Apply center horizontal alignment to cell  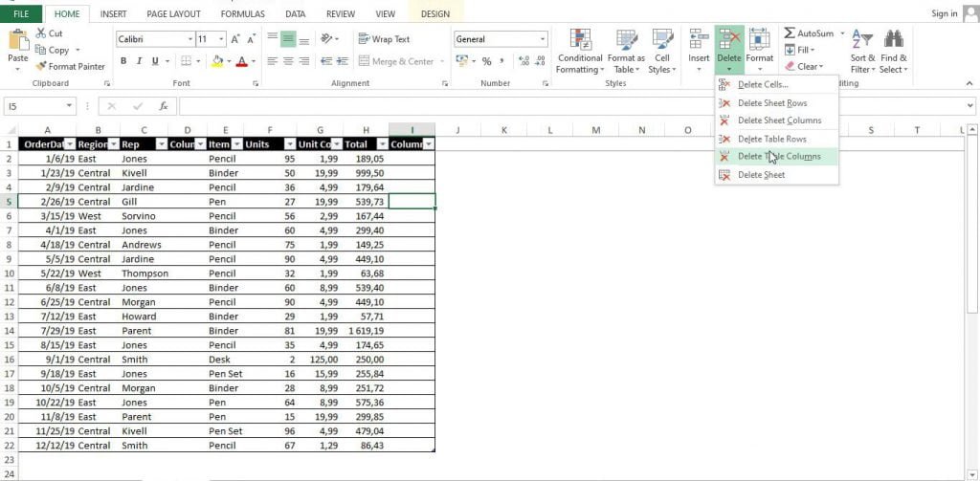288,61
